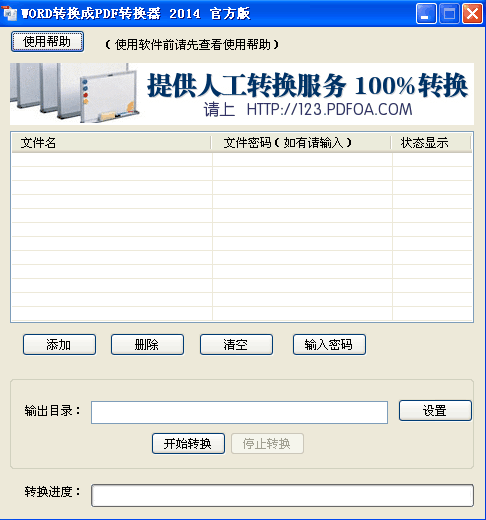This screenshot has height=520, width=486.
Task: Click the whiteboard image in the banner
Action: point(75,93)
